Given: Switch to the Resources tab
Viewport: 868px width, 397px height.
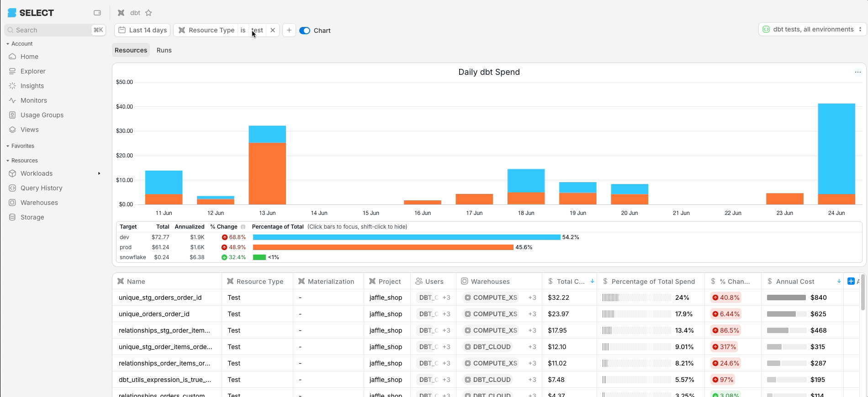Looking at the screenshot, I should click(x=131, y=50).
